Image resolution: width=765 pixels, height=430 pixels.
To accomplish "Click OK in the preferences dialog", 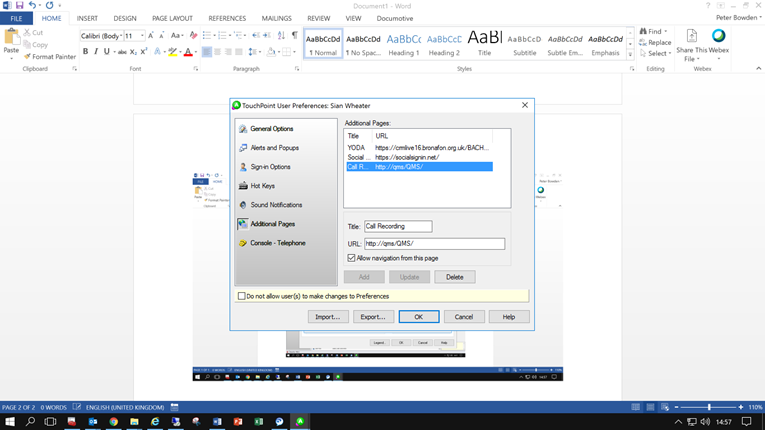I will click(x=419, y=317).
